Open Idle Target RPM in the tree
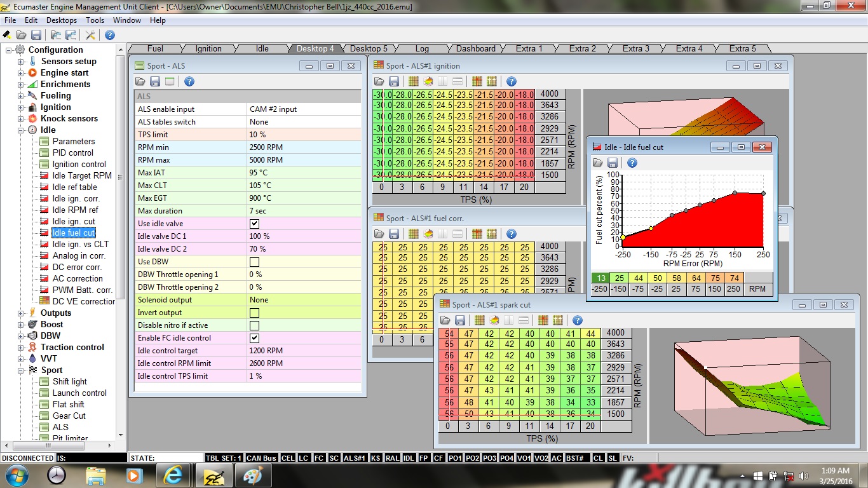This screenshot has height=488, width=868. (x=81, y=176)
